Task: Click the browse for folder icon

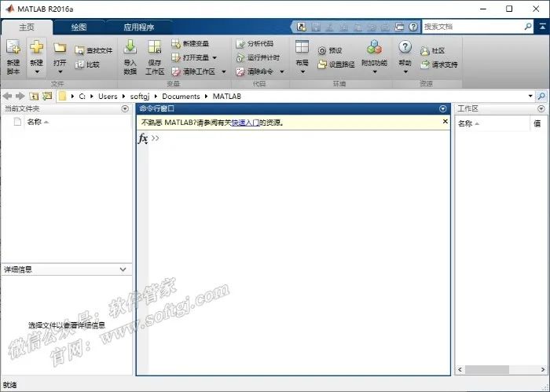Action: click(47, 96)
